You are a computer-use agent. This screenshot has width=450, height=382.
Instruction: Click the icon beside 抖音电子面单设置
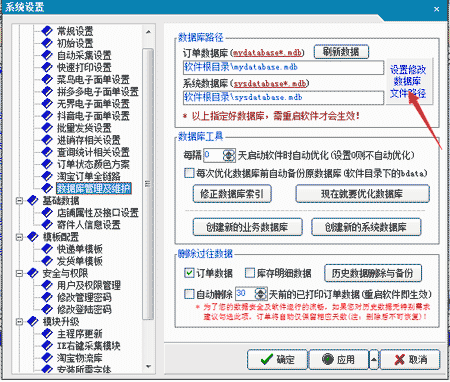(47, 116)
